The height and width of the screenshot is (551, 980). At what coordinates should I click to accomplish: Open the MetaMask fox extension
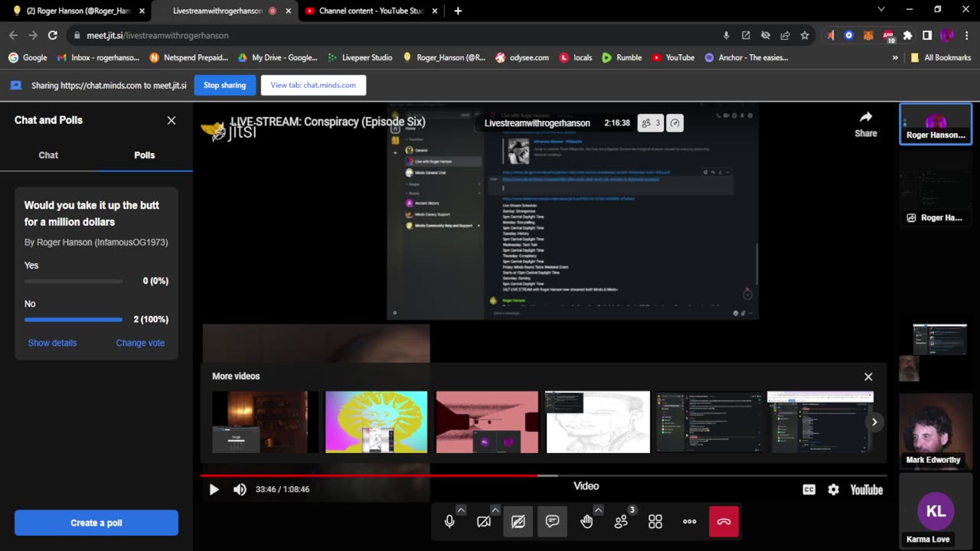[x=868, y=35]
